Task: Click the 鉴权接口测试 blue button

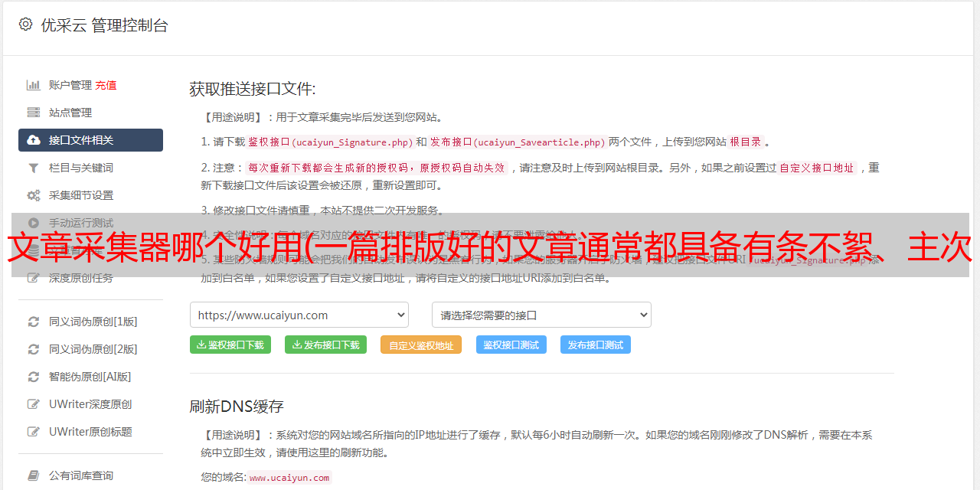Action: pos(511,345)
